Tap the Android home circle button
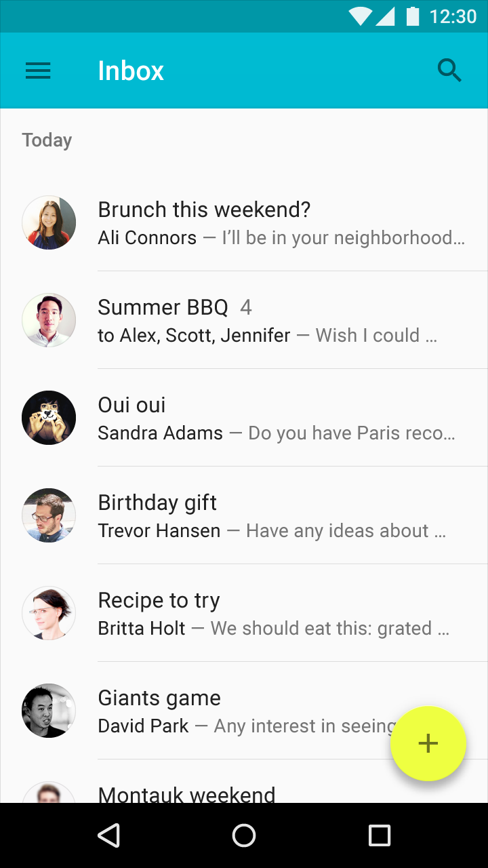The height and width of the screenshot is (868, 488). (x=244, y=835)
